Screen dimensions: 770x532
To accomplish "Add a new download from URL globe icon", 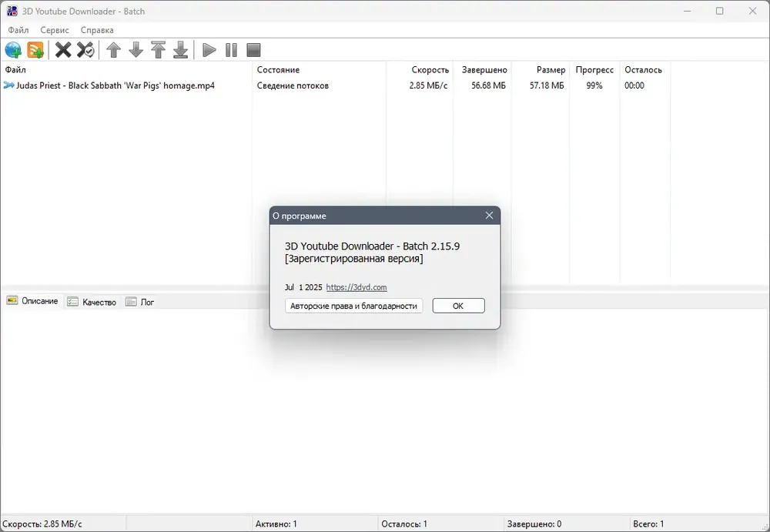I will coord(13,50).
